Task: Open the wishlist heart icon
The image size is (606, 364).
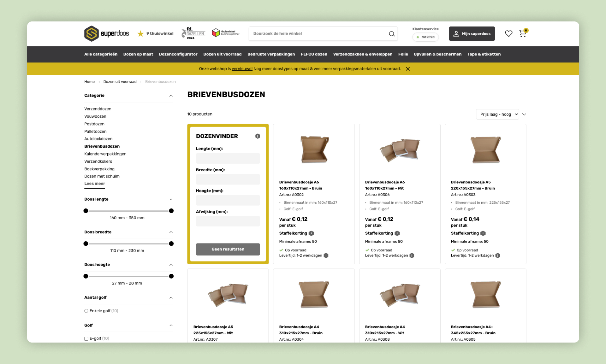Action: tap(508, 33)
